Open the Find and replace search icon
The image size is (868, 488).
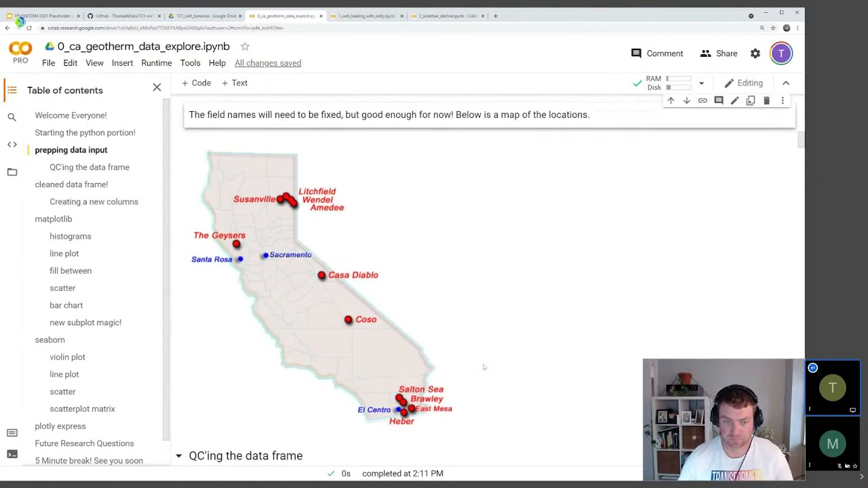[x=12, y=117]
